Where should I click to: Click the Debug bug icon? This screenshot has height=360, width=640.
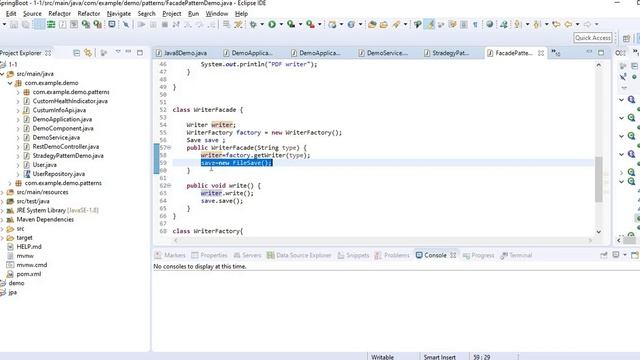coord(253,25)
